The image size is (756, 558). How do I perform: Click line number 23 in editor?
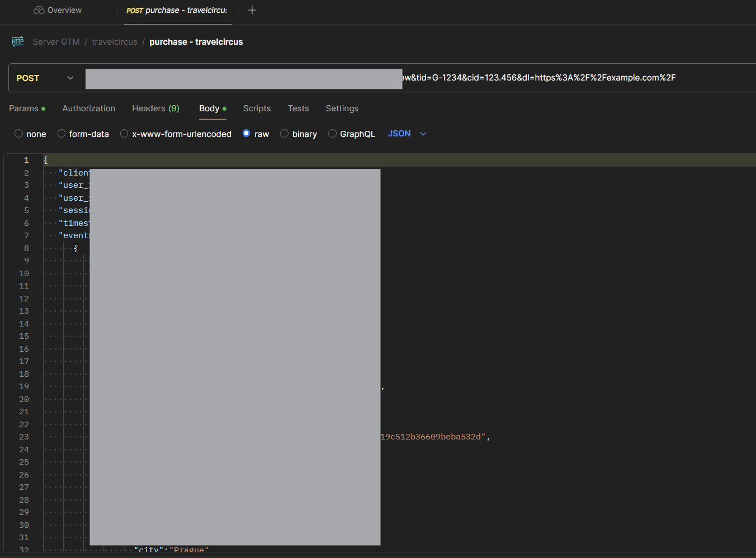click(24, 437)
